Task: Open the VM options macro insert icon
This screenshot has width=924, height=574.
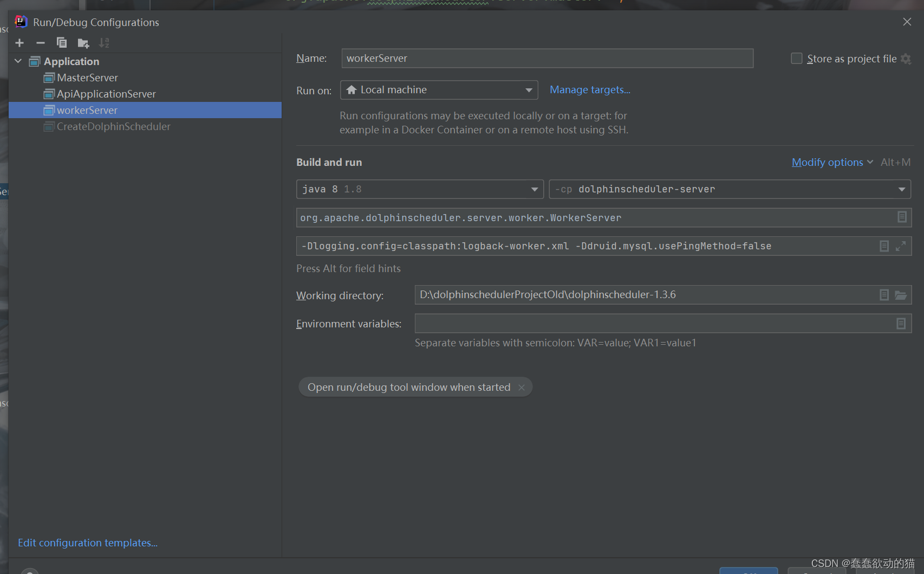Action: click(884, 246)
